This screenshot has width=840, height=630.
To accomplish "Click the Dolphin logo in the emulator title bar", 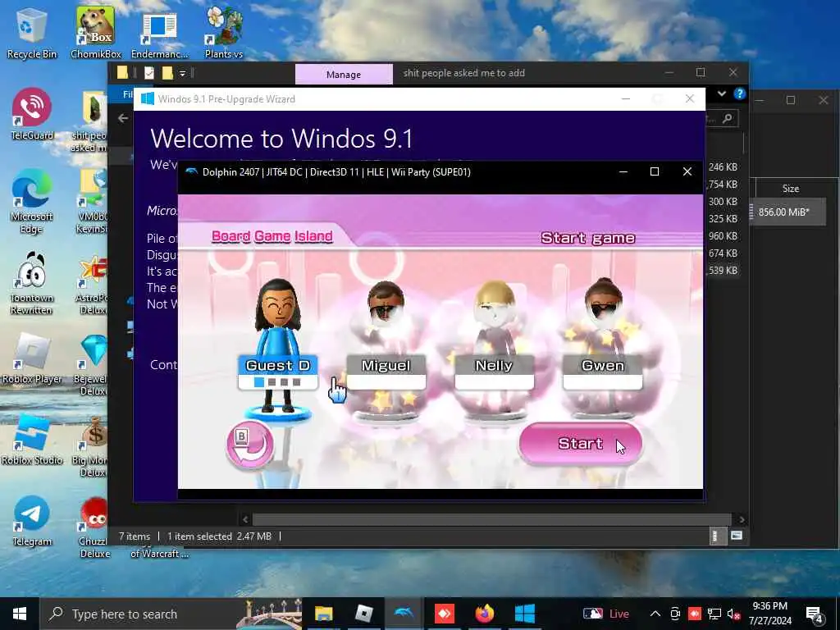I will 191,172.
